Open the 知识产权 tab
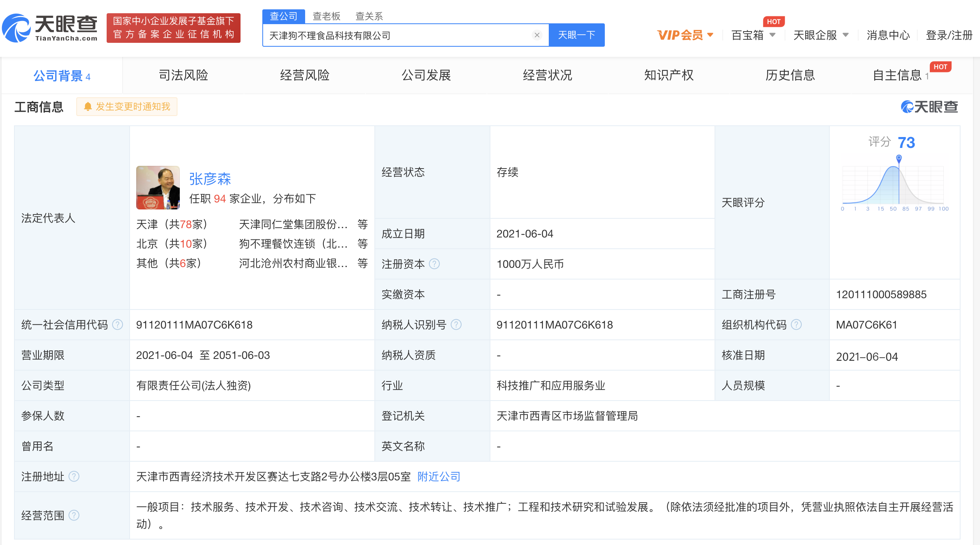This screenshot has height=545, width=980. [x=669, y=75]
